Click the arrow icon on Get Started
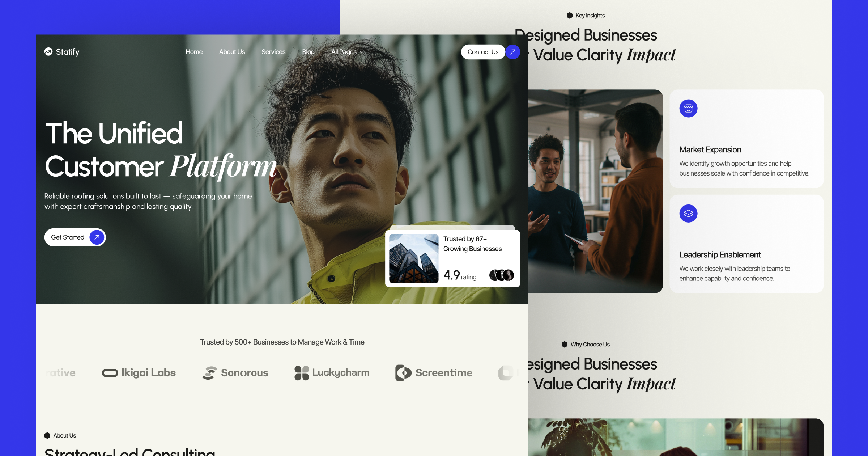This screenshot has width=868, height=456. 96,237
